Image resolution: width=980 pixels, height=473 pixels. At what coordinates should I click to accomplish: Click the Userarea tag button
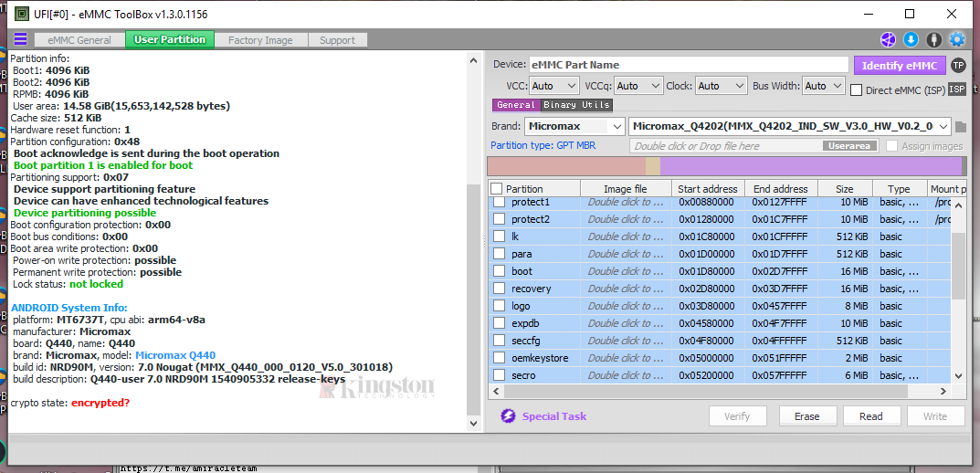pos(849,145)
